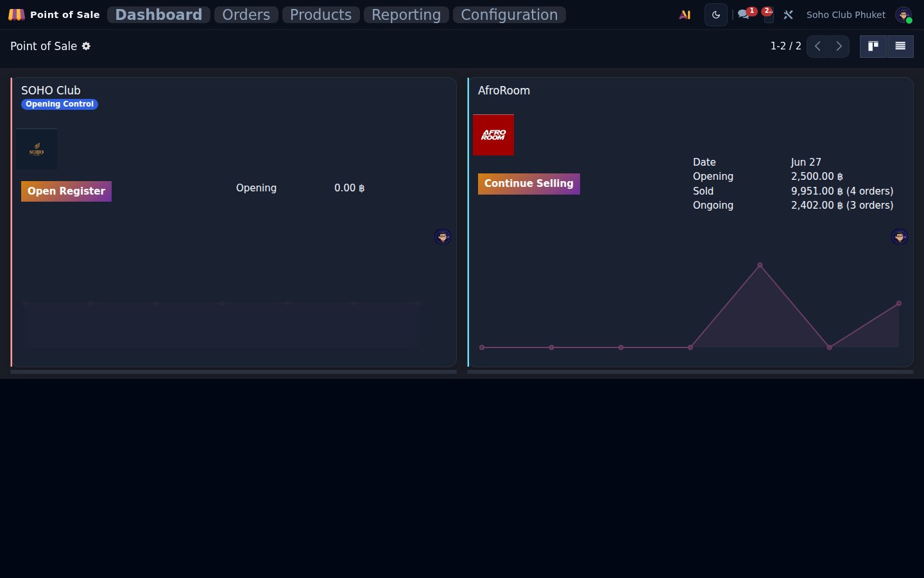Screen dimensions: 924x578
Task: Open the debug tools wrench icon
Action: (789, 14)
